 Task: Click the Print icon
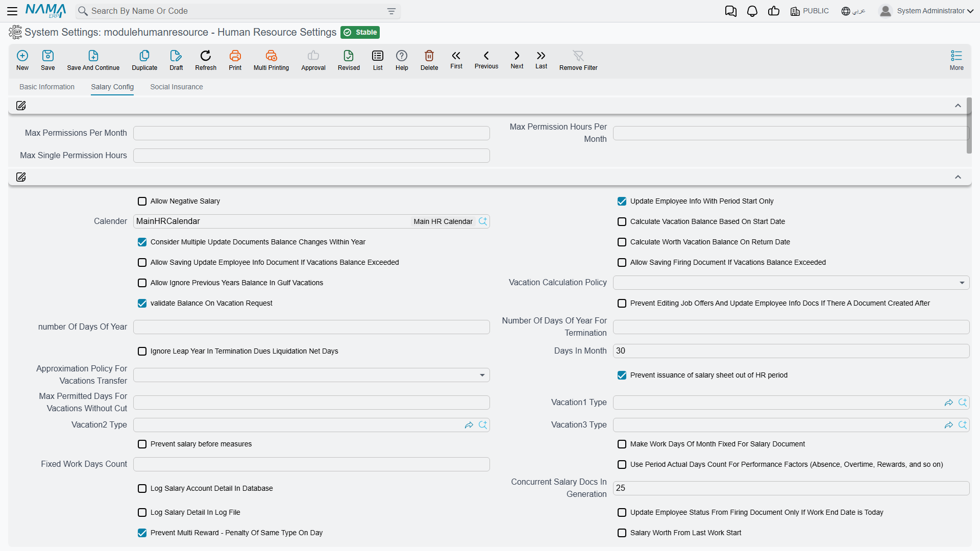pyautogui.click(x=235, y=56)
